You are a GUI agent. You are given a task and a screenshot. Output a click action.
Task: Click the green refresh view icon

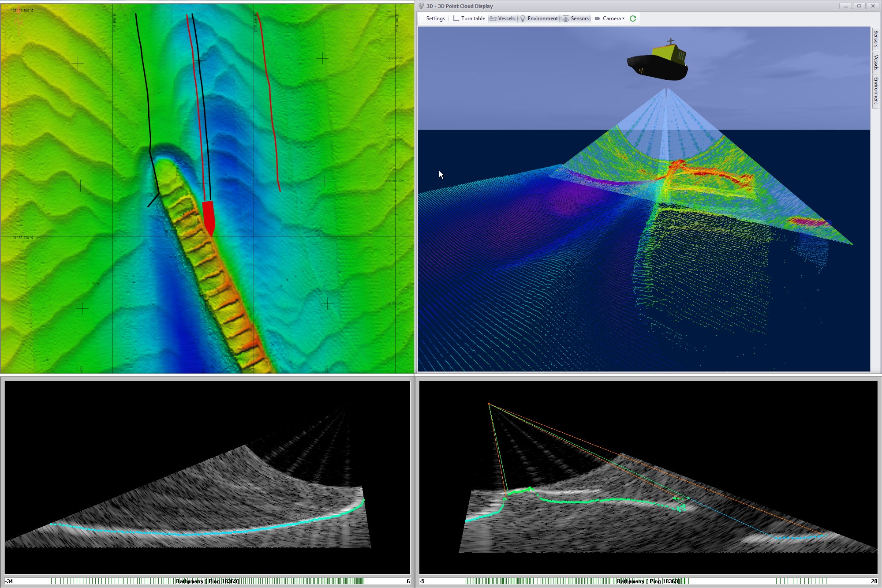pos(633,19)
